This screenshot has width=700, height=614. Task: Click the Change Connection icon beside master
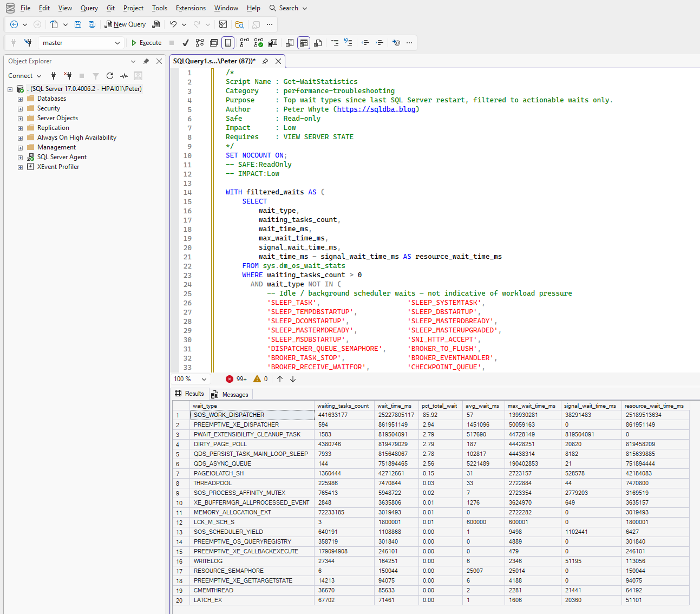tap(28, 43)
